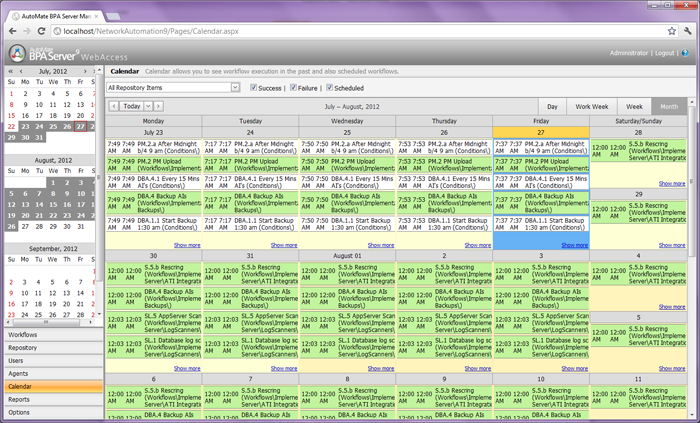Viewport: 700px width, 423px height.
Task: Select August 15 in mini calendar
Action: [53, 204]
